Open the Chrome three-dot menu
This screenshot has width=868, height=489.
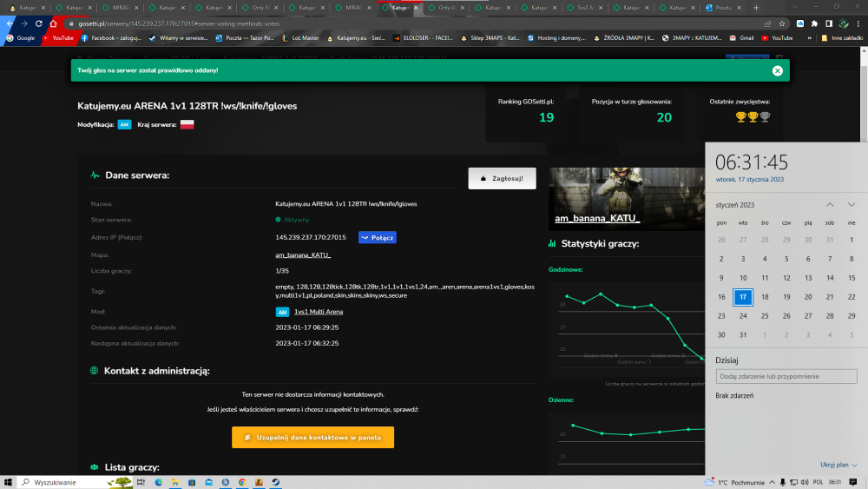coord(858,23)
